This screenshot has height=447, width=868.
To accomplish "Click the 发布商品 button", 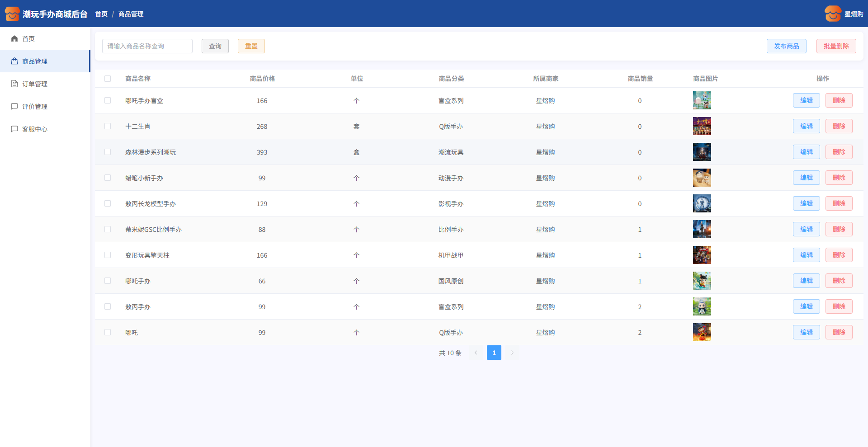I will (786, 46).
